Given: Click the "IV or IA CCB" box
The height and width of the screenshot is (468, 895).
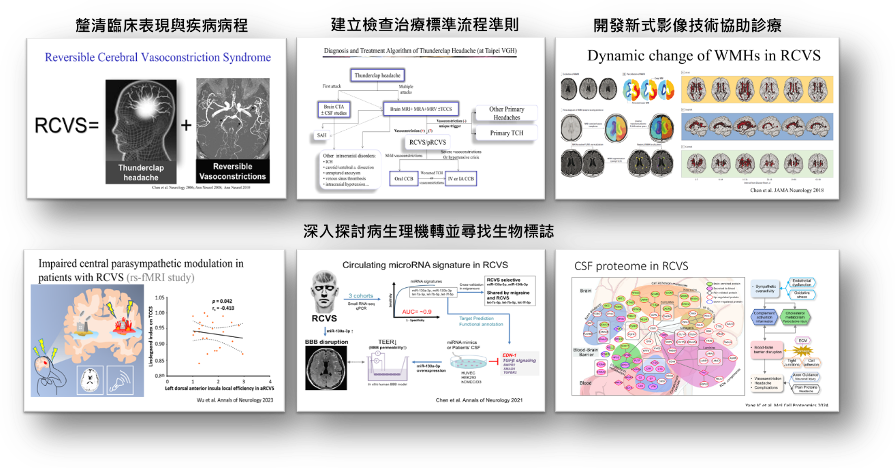Looking at the screenshot, I should (x=461, y=179).
